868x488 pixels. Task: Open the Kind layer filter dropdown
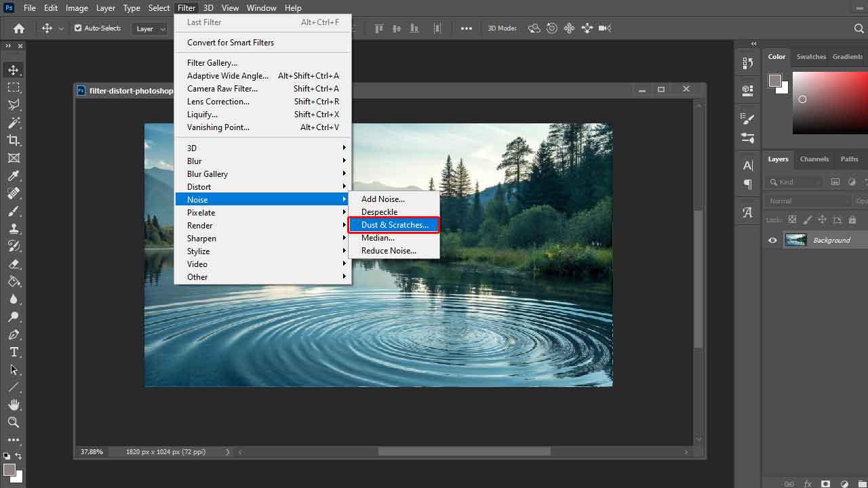click(795, 182)
